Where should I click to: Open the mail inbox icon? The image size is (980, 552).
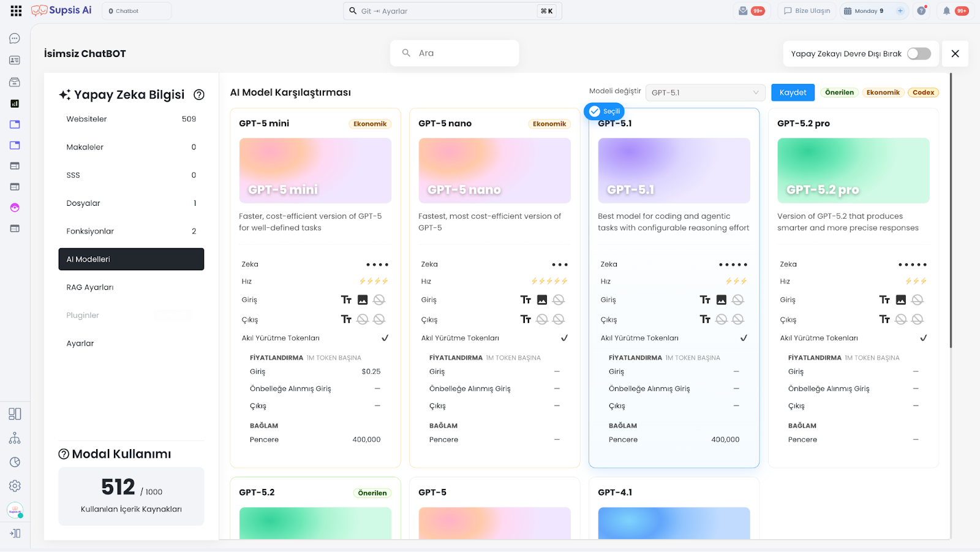click(743, 11)
